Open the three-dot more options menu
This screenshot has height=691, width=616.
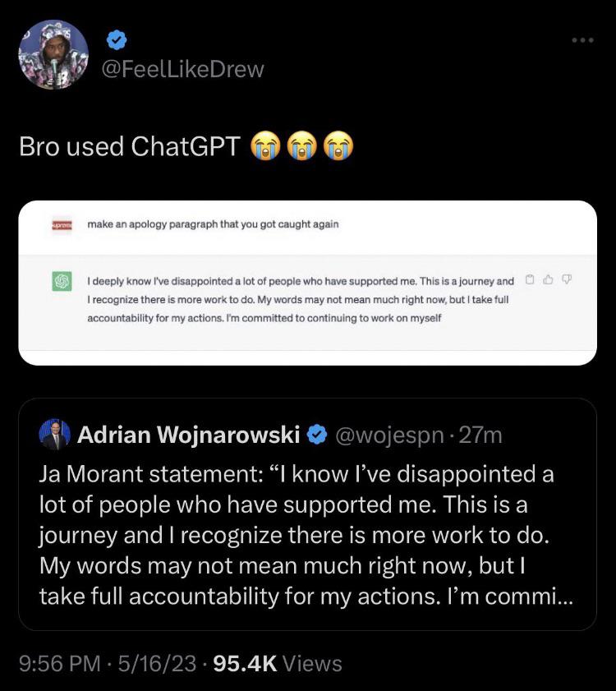582,39
